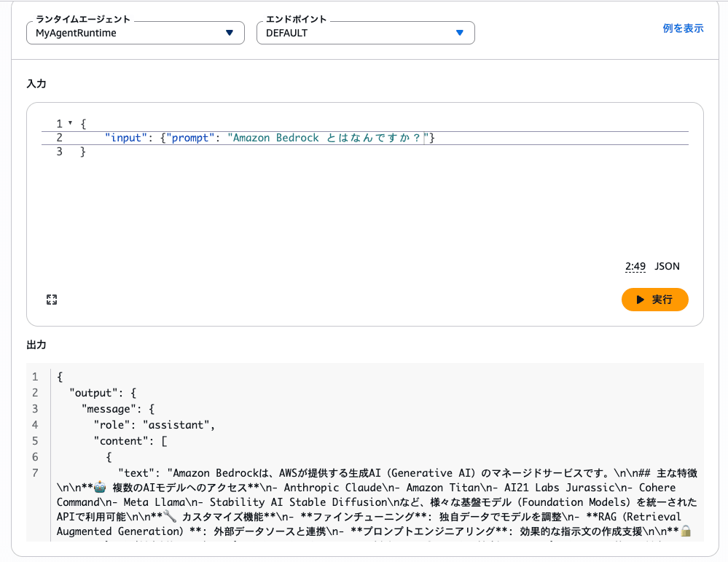The height and width of the screenshot is (562, 728).
Task: Collapse the fold arrow on input line 1
Action: [70, 123]
